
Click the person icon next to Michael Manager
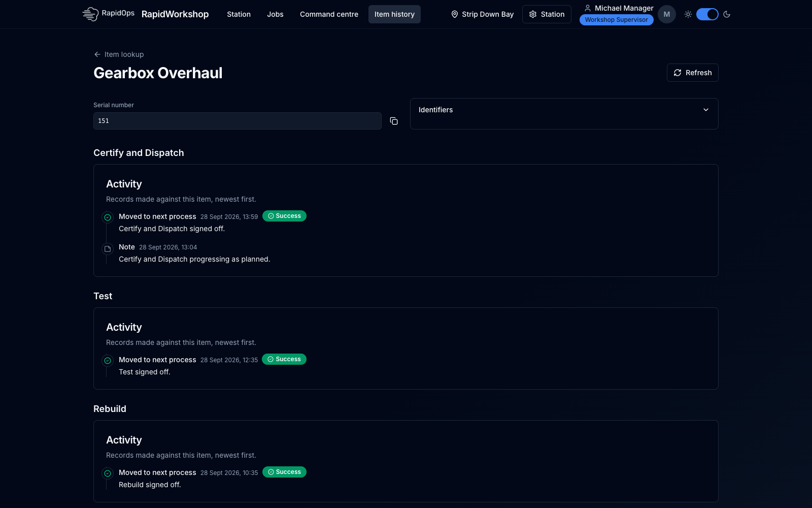pos(588,8)
